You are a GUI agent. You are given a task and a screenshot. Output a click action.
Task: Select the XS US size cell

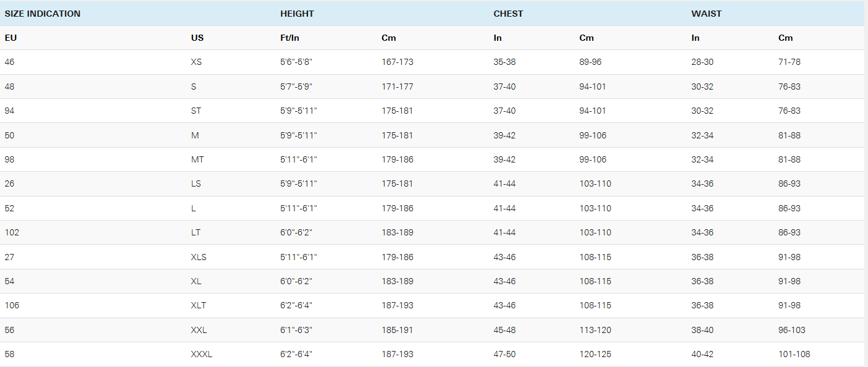(196, 62)
